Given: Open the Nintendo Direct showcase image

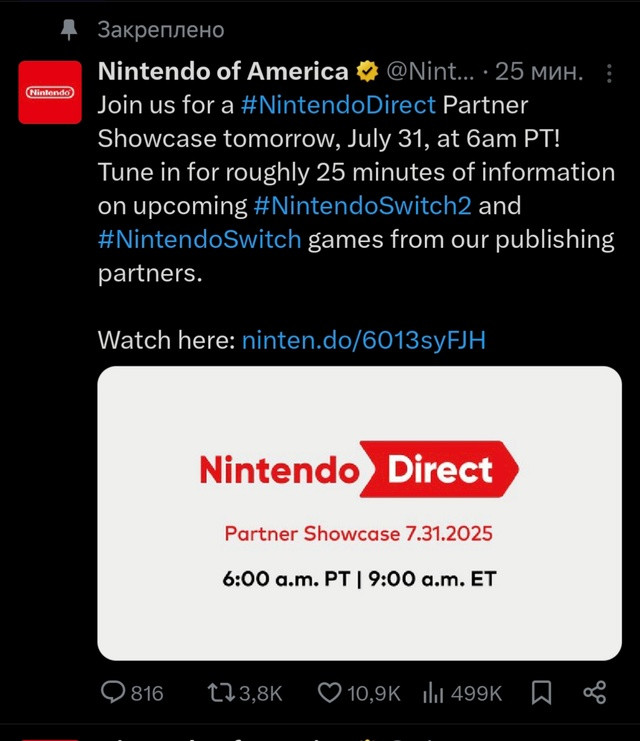Looking at the screenshot, I should [x=360, y=513].
